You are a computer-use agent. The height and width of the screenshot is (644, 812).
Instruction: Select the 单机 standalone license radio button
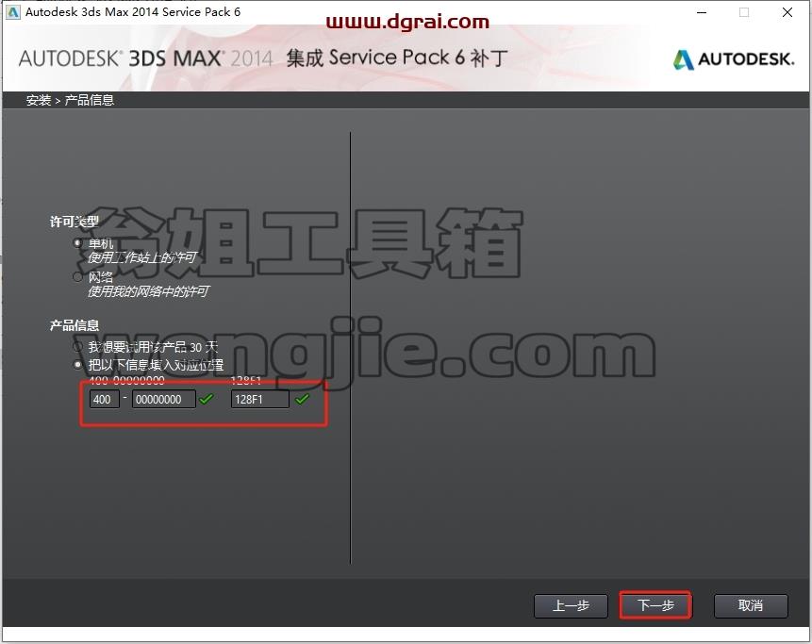(77, 242)
